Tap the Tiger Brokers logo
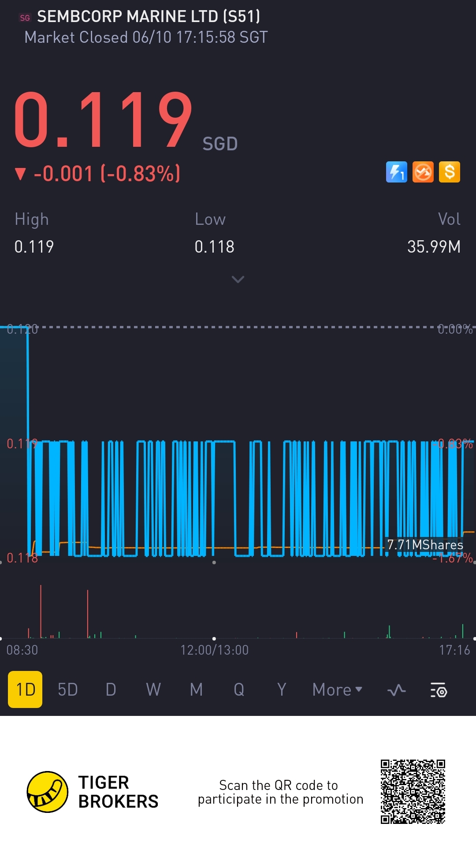Viewport: 476px width, 868px height. (x=93, y=792)
